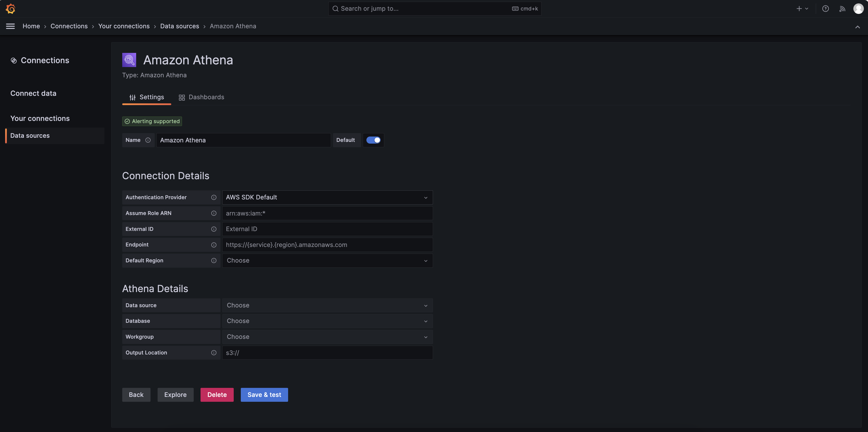Click the Amazon Athena plugin logo

coord(129,60)
